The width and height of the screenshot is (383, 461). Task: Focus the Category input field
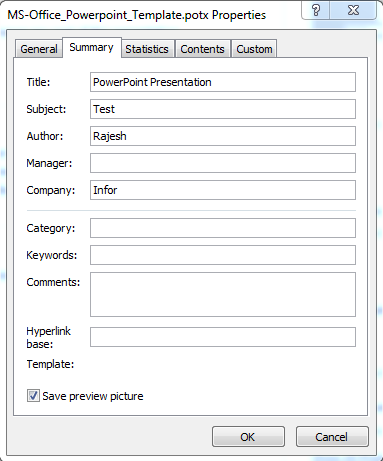click(223, 228)
